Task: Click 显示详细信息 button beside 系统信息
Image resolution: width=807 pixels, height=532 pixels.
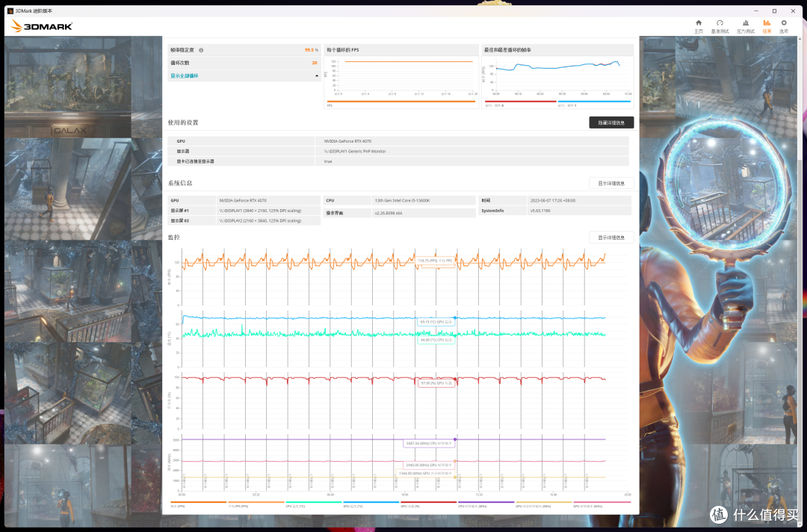Action: click(x=611, y=183)
